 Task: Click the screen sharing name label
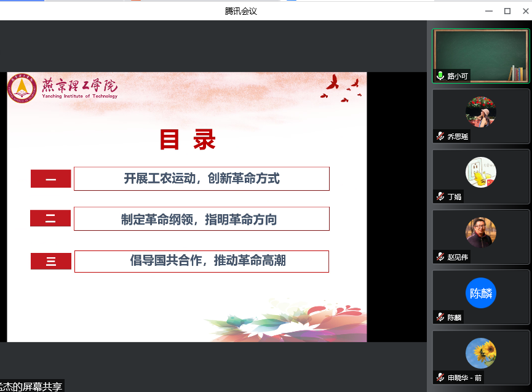click(31, 386)
